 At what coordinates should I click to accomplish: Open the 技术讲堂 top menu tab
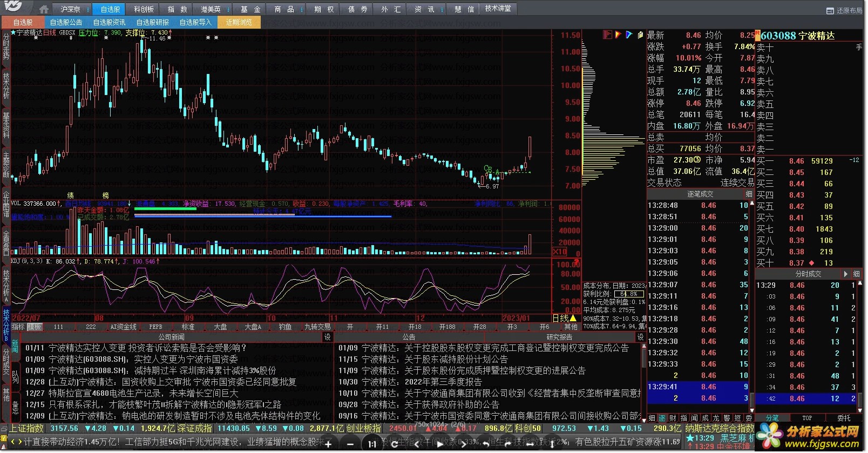(x=498, y=9)
